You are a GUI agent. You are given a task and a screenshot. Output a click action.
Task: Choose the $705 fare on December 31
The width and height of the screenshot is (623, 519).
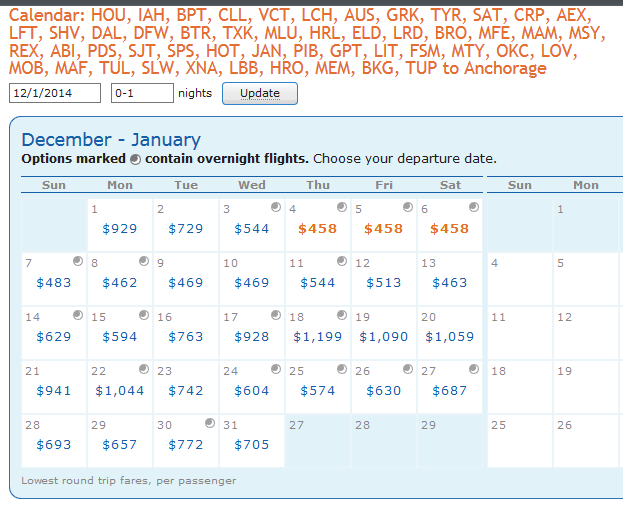click(x=252, y=444)
